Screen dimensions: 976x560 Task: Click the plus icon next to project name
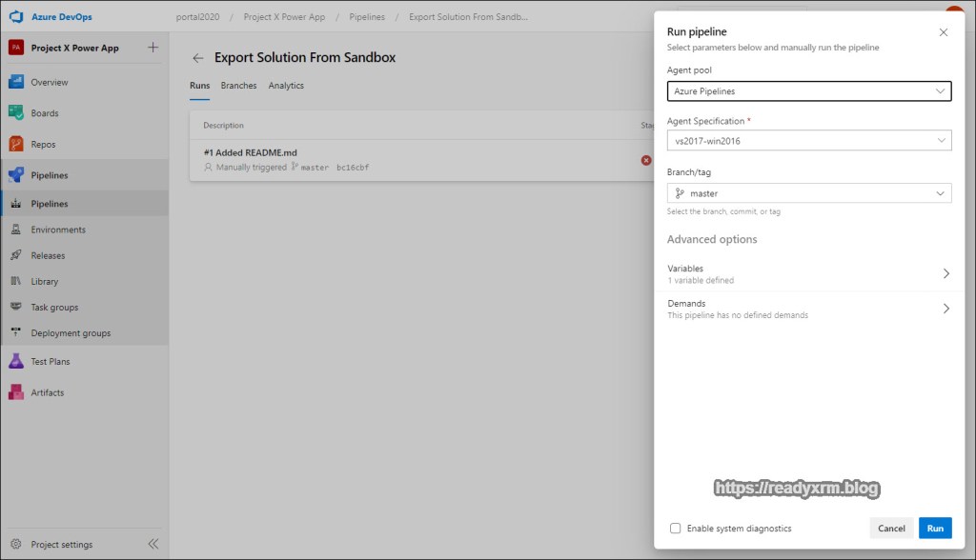click(x=153, y=48)
